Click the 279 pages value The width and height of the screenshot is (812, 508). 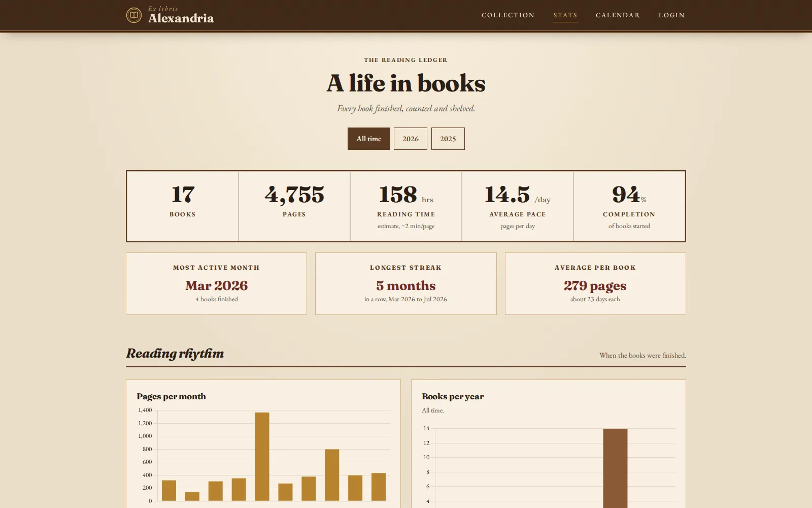pyautogui.click(x=595, y=286)
